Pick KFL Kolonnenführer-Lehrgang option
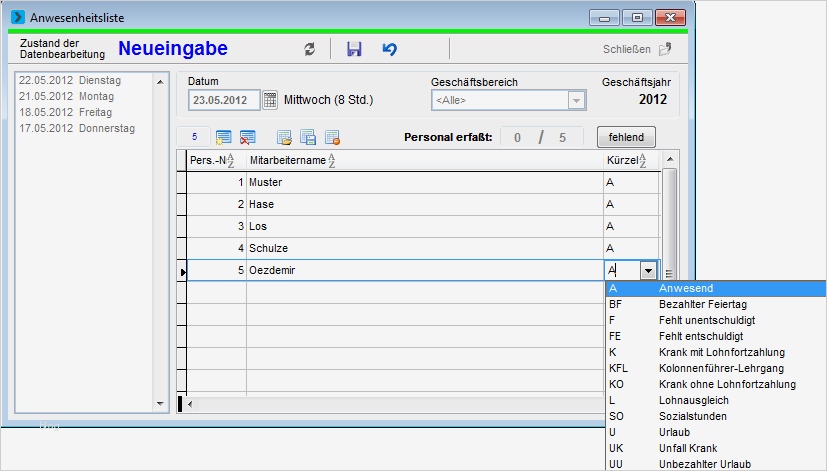The height and width of the screenshot is (471, 827). [x=716, y=368]
